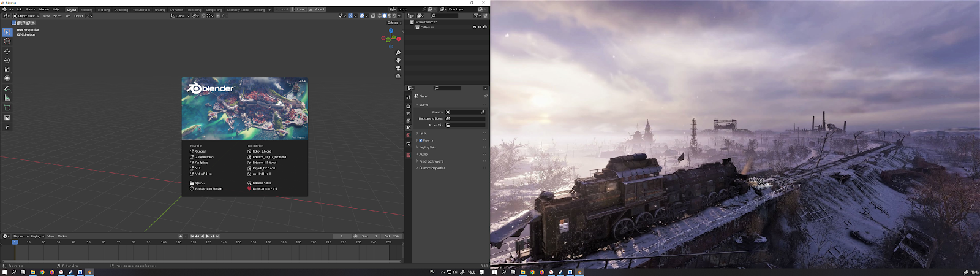Select the Measure tool in Blender toolbar
980x276 pixels.
(x=7, y=98)
